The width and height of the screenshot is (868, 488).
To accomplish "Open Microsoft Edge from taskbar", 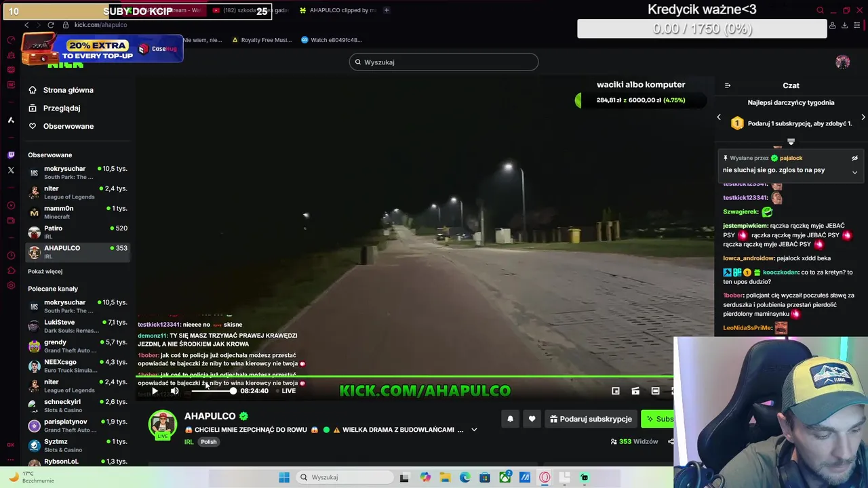I will tap(465, 477).
